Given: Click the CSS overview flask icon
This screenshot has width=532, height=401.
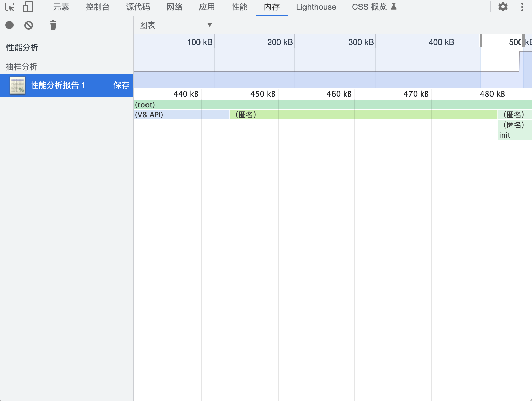Looking at the screenshot, I should [394, 7].
